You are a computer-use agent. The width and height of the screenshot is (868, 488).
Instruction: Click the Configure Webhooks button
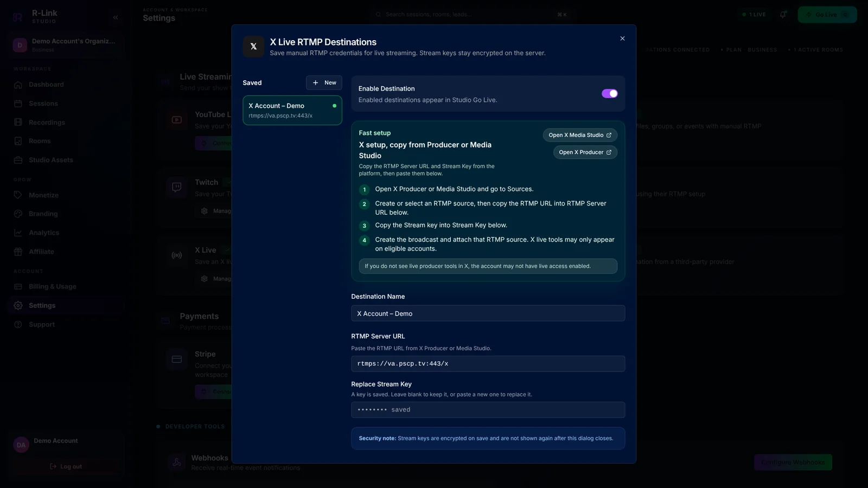coord(793,462)
